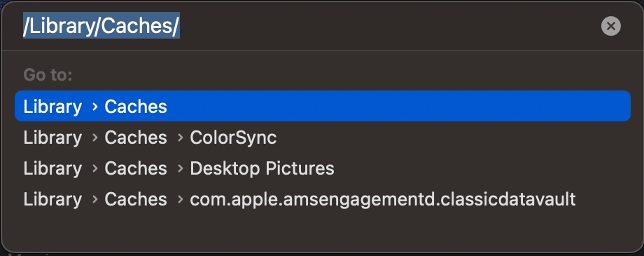Click the empty field area right of the path text
Screen dimensions: 644x256
pyautogui.click(x=388, y=26)
